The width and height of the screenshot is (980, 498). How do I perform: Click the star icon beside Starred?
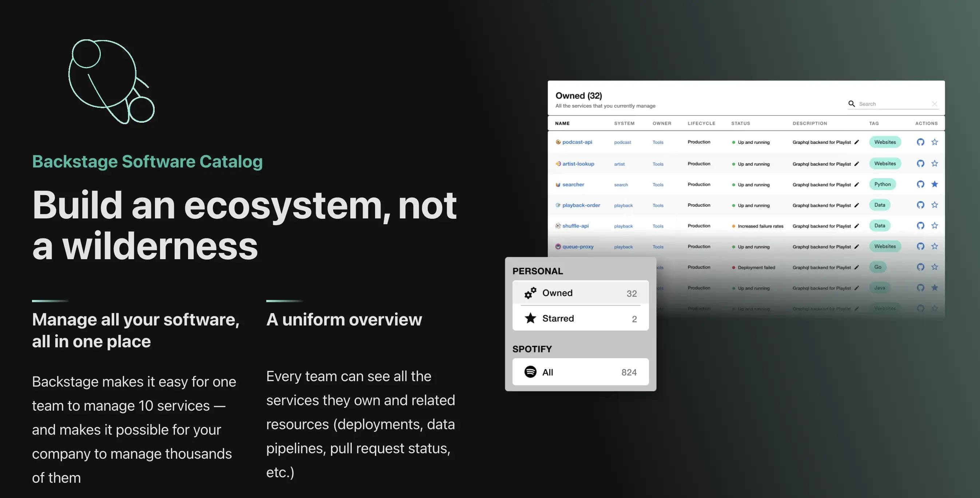click(x=530, y=318)
